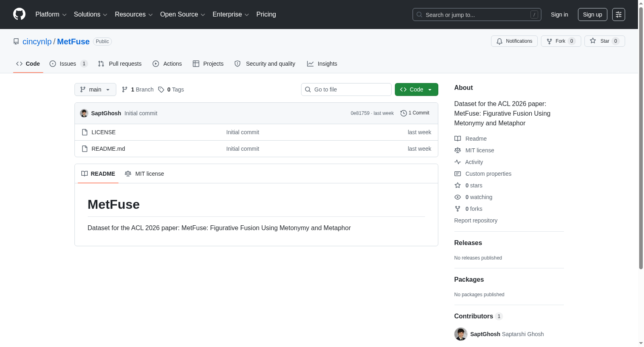Image resolution: width=644 pixels, height=347 pixels.
Task: Click the Sign in link
Action: 559,15
